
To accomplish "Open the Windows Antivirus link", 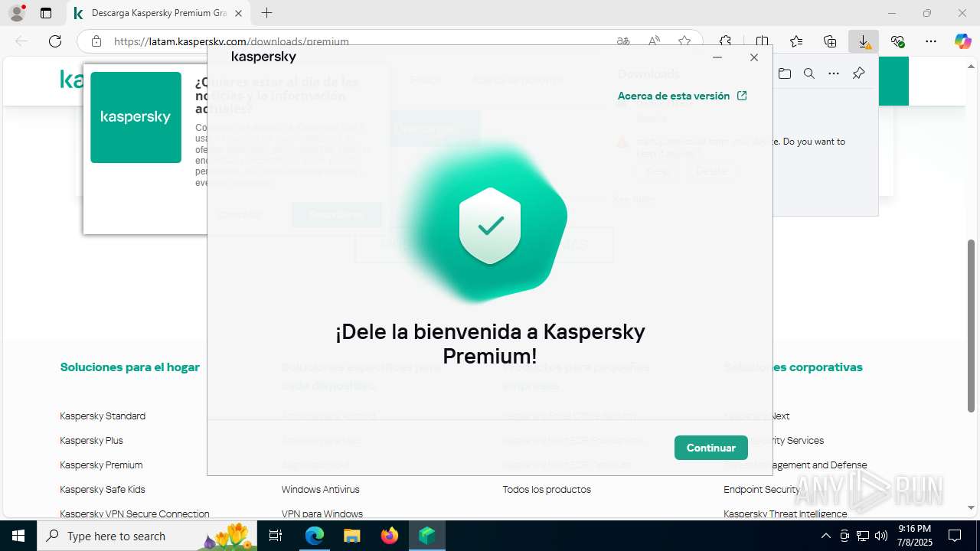I will coord(320,490).
